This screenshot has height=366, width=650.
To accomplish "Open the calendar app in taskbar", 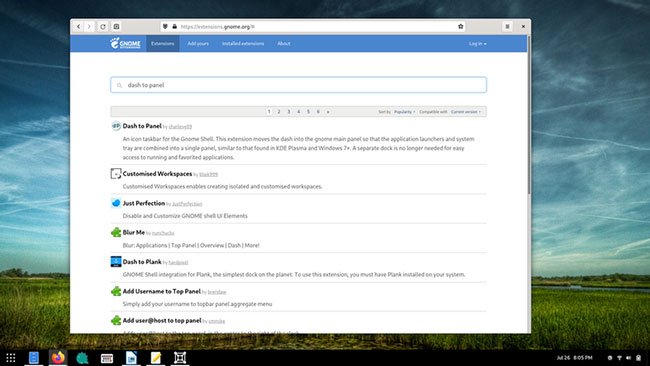I will [x=107, y=358].
